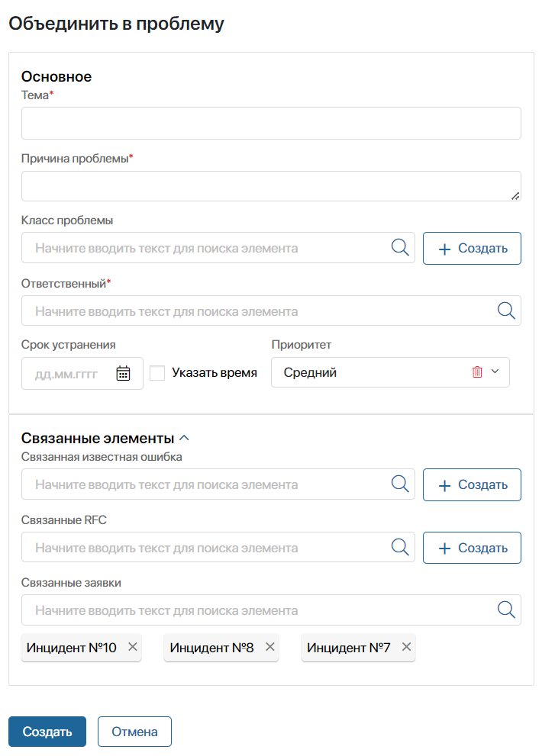Click search icon in Связанная известная ошибка field

point(400,484)
